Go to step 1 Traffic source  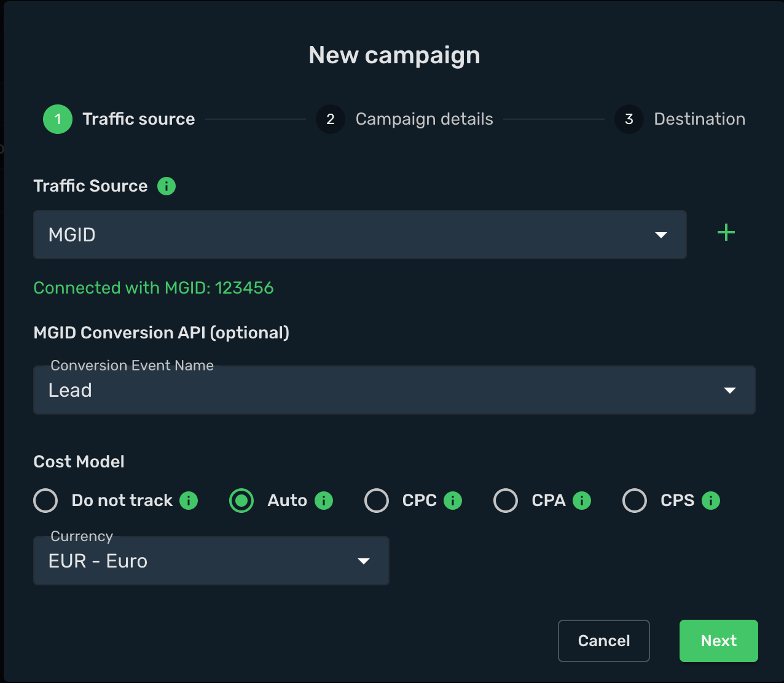coord(119,119)
